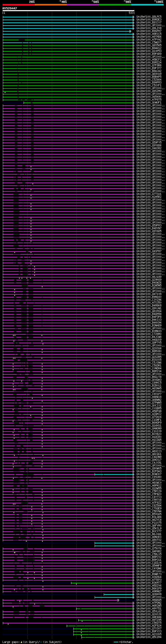The width and height of the screenshot is (166, 644).
Task: Select label UniRef100_C5Z664
Action: [x=149, y=80]
